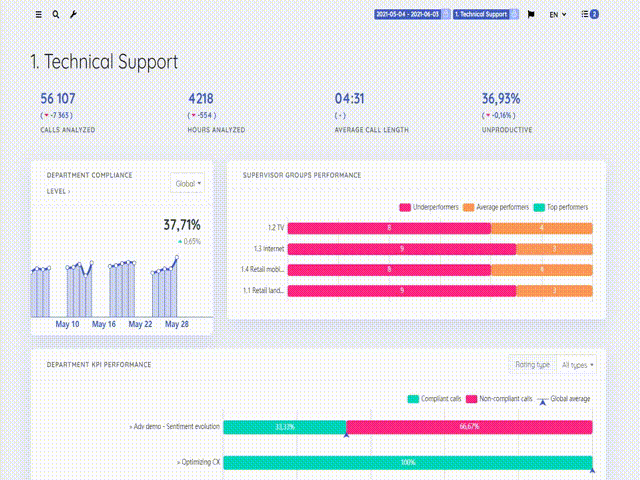Toggle Top performers legend series
This screenshot has width=640, height=480.
point(539,207)
